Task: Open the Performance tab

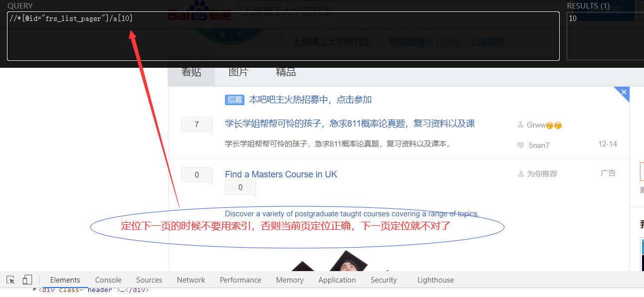Action: pos(240,280)
